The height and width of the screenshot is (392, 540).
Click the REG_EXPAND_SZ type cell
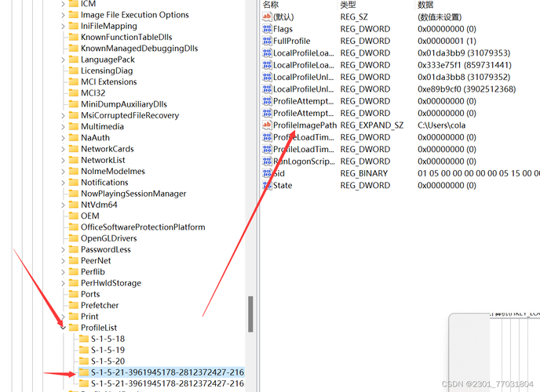tap(372, 125)
